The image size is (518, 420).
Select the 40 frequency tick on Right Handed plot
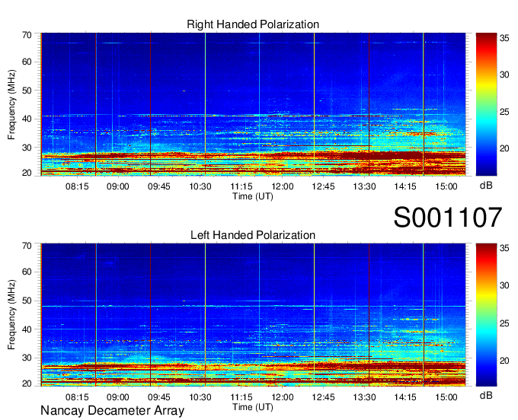point(27,119)
